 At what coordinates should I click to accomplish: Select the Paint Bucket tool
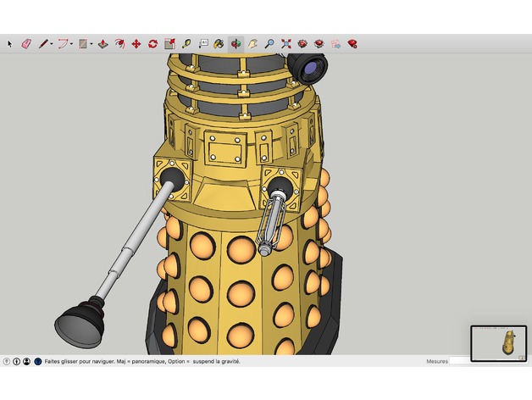[x=219, y=43]
